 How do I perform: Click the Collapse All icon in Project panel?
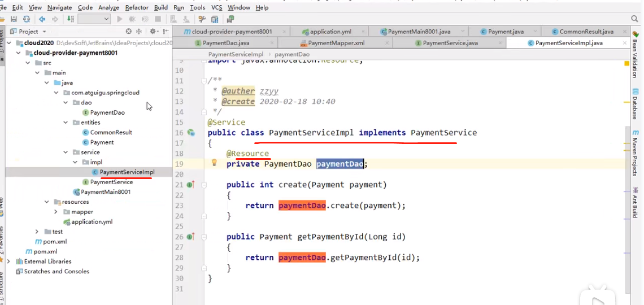138,31
